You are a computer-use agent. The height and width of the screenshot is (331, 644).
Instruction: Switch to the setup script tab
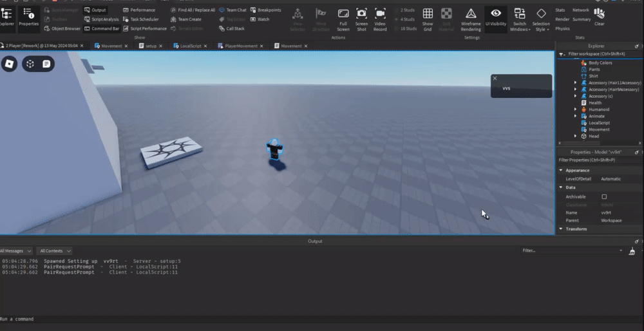(x=151, y=46)
